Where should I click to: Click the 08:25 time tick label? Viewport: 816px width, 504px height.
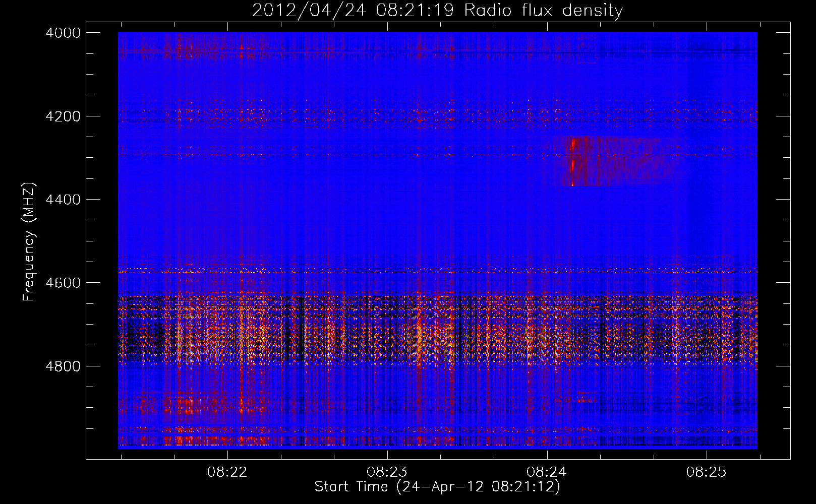click(x=707, y=472)
